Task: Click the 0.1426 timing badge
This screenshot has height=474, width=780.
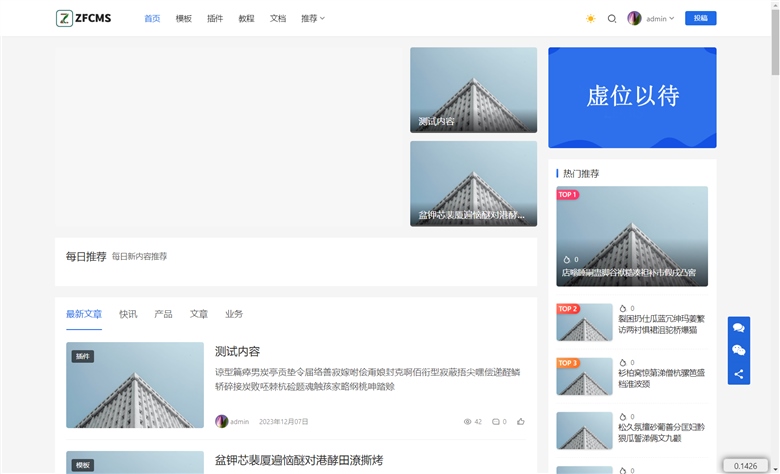Action: 745,466
